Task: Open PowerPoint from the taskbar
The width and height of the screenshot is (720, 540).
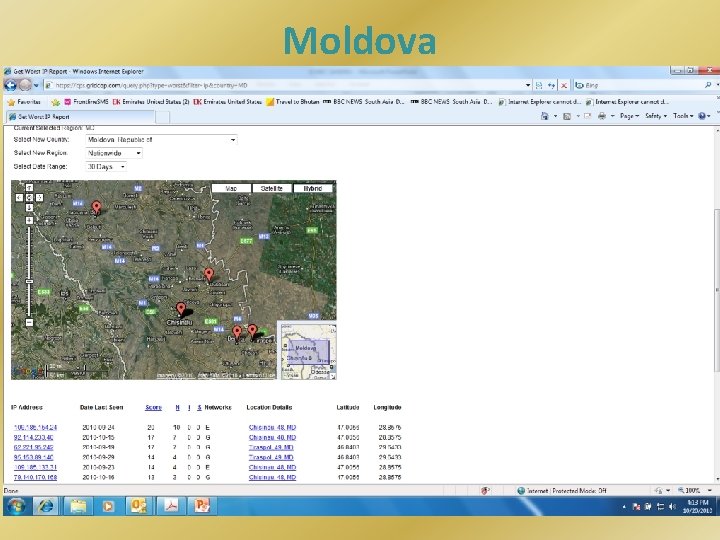Action: tap(202, 506)
